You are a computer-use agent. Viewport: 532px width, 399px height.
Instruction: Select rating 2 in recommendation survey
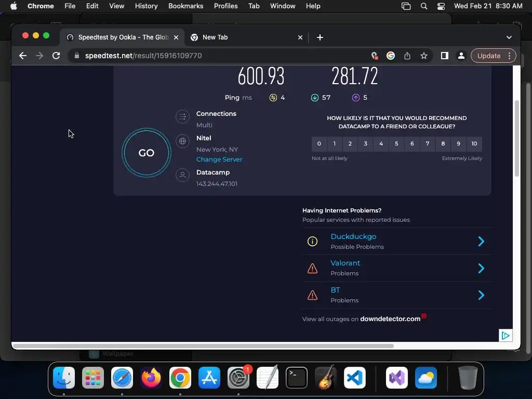[x=350, y=143]
